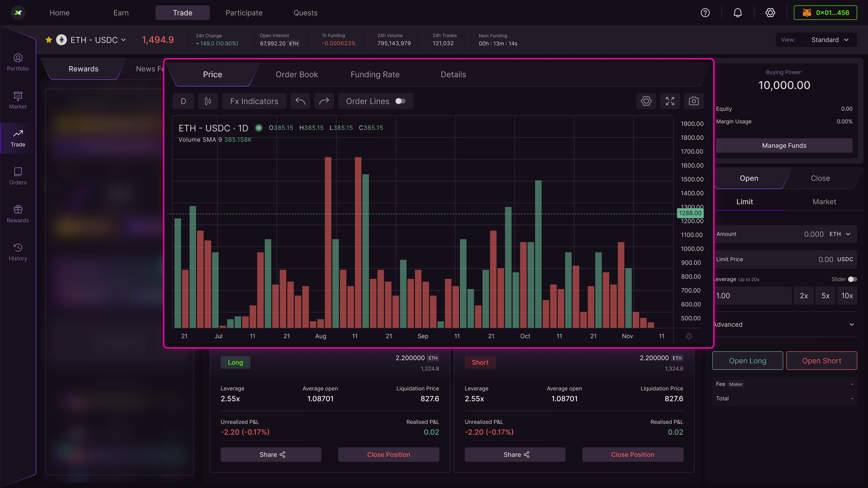This screenshot has width=868, height=488.
Task: Open Portfolio in the left sidebar
Action: pos(18,63)
